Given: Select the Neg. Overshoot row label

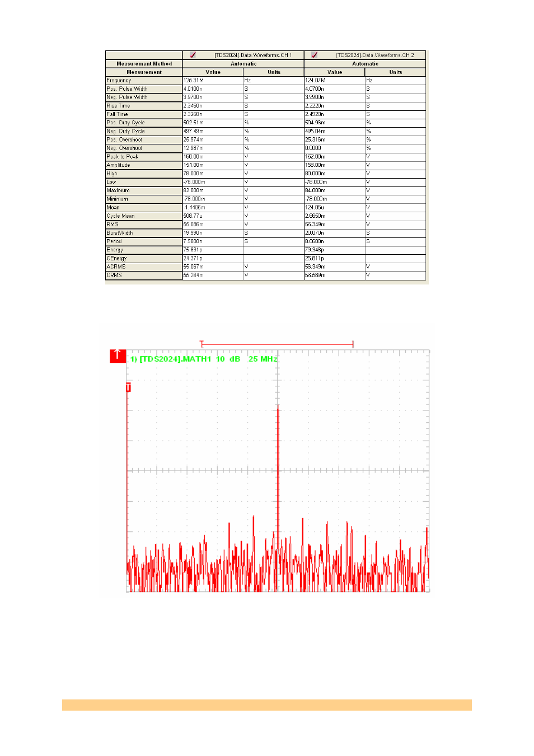Looking at the screenshot, I should pyautogui.click(x=144, y=148).
